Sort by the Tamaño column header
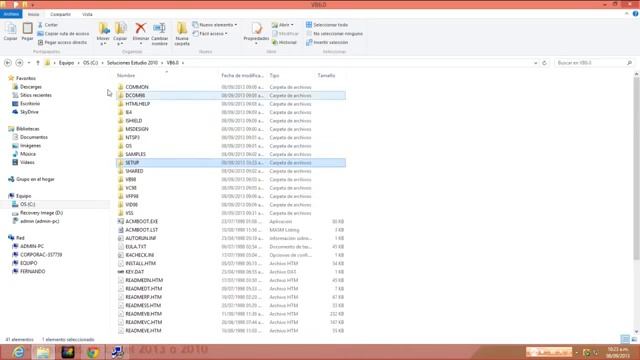The image size is (640, 360). [326, 76]
